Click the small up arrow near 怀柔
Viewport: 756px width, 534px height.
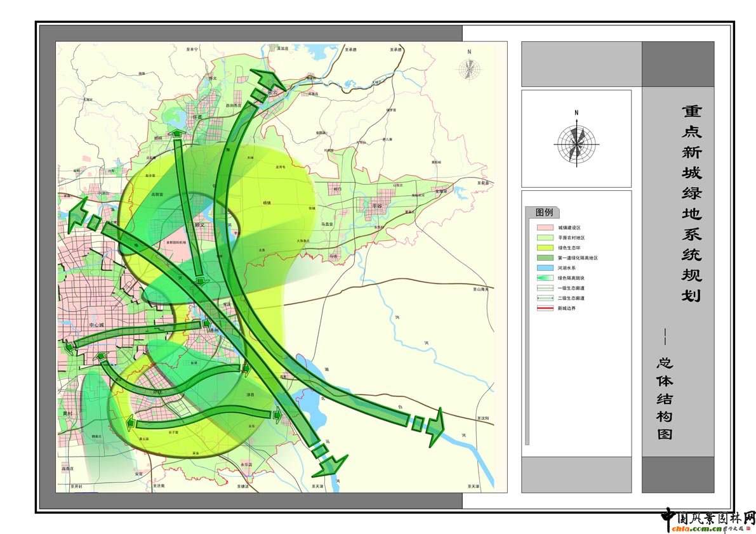[178, 133]
